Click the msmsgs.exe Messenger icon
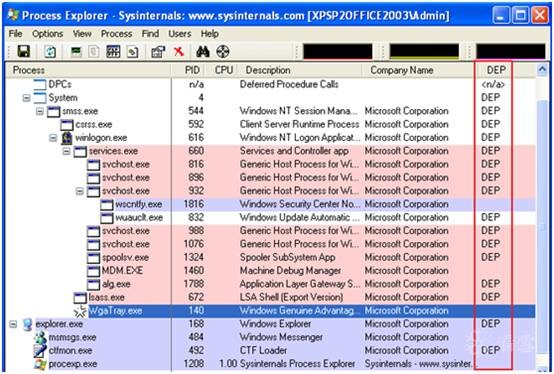The width and height of the screenshot is (554, 374). click(x=40, y=337)
